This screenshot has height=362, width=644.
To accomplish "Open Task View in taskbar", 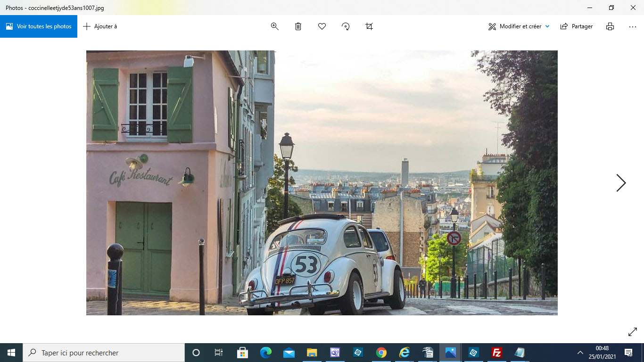I will [x=219, y=353].
